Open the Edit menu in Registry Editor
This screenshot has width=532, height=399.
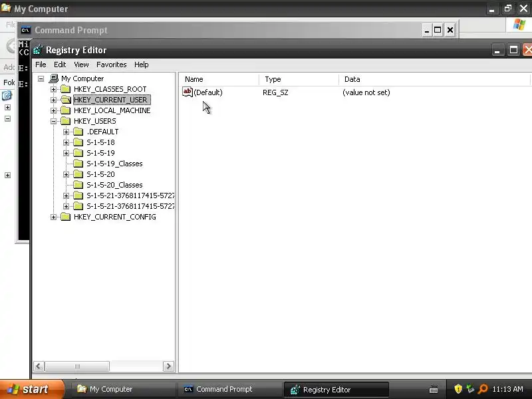(x=60, y=65)
